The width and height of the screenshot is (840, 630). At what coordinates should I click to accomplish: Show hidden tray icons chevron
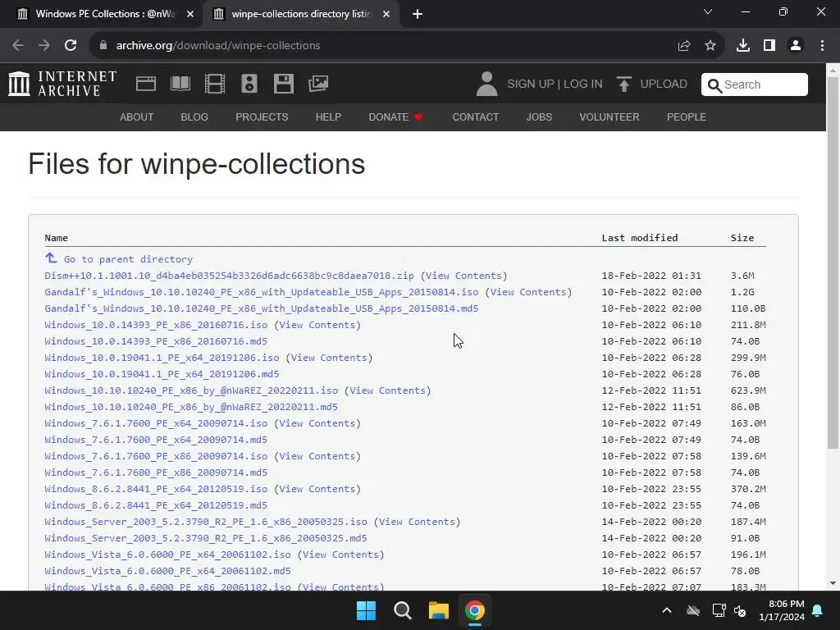click(x=667, y=610)
